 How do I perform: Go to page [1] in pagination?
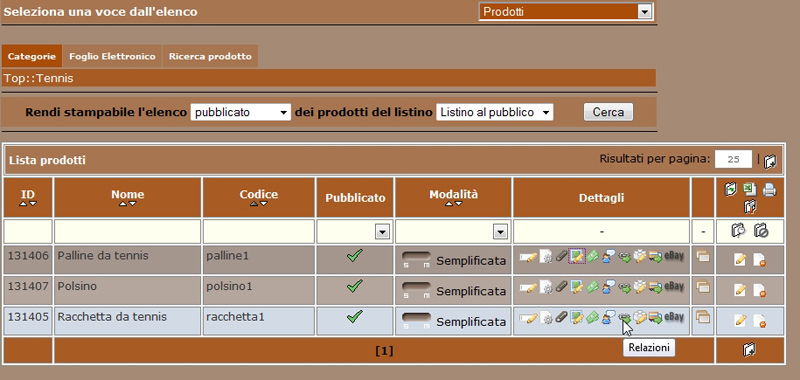pos(384,350)
